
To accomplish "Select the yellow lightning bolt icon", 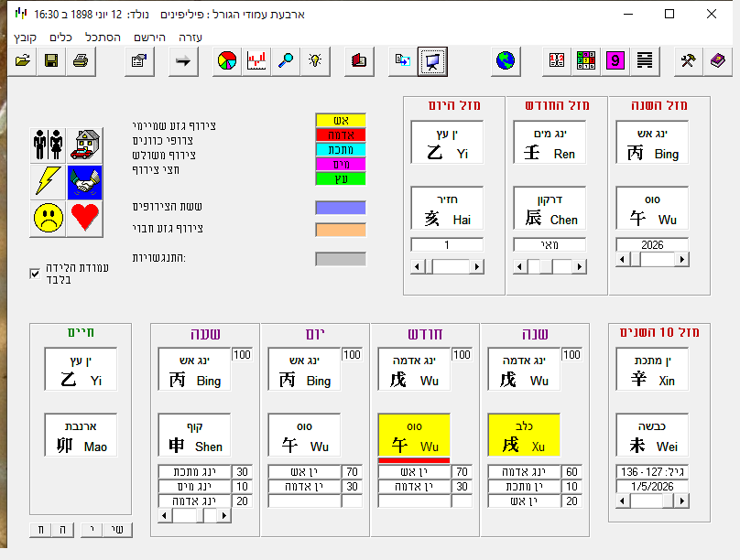I will pos(48,181).
